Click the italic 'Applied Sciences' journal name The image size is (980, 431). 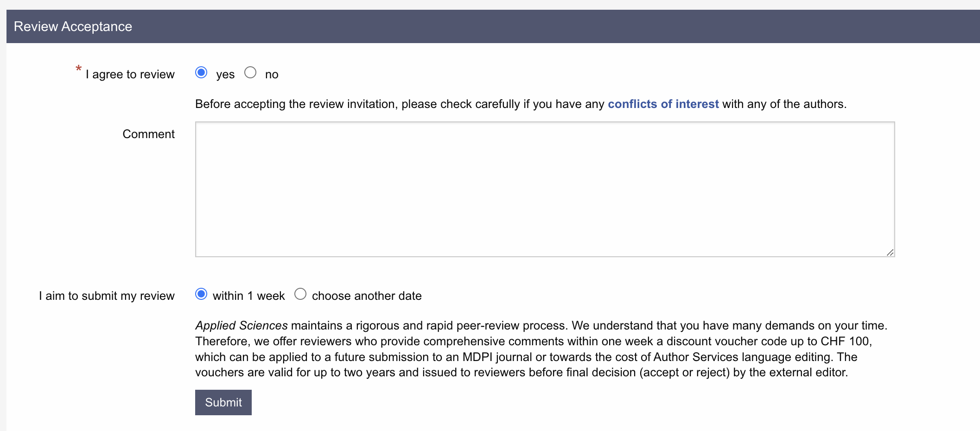pos(242,326)
